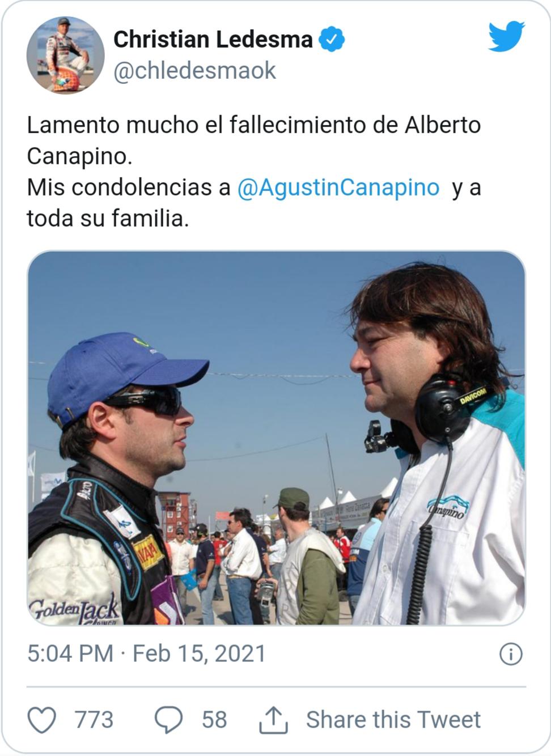Click 'Share this Tweet' text

click(393, 720)
